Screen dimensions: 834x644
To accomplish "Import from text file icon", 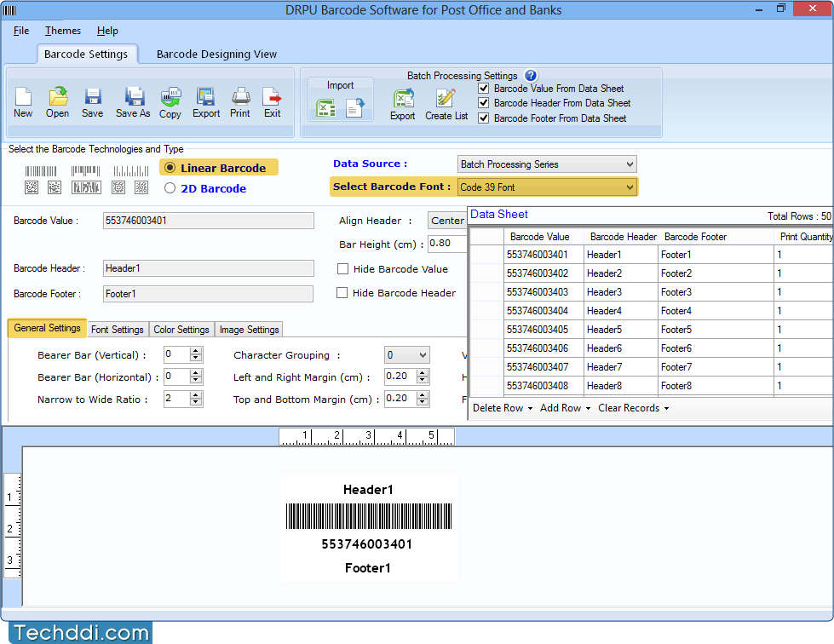I will pyautogui.click(x=354, y=108).
